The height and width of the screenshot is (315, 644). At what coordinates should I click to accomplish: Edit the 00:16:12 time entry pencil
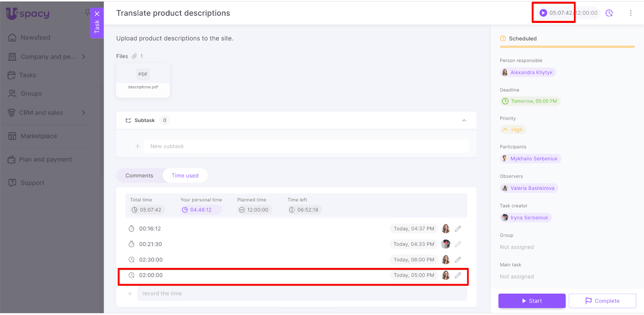tap(458, 229)
